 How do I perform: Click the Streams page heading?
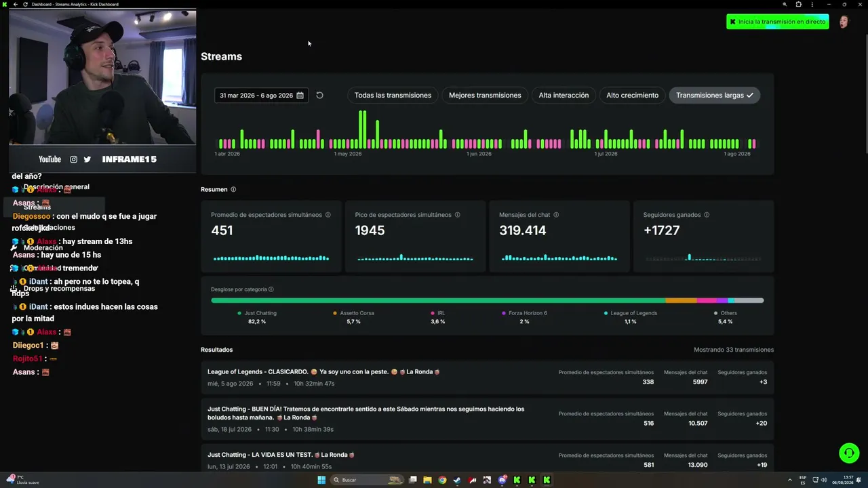[221, 56]
